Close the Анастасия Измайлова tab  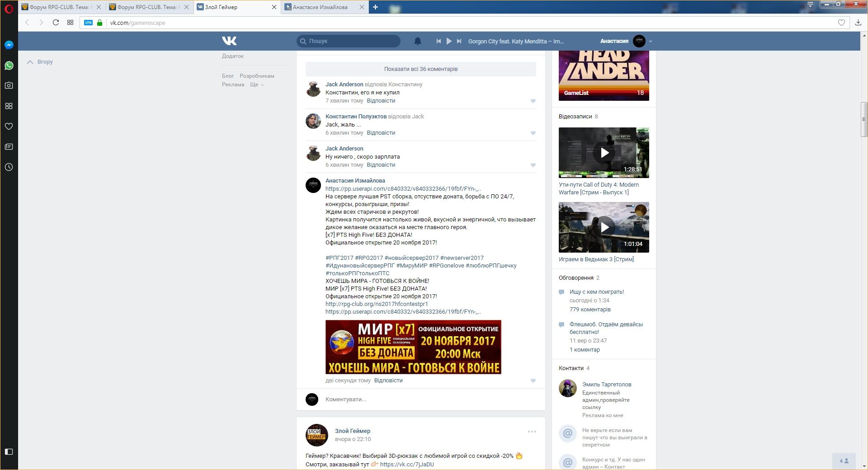pos(362,7)
